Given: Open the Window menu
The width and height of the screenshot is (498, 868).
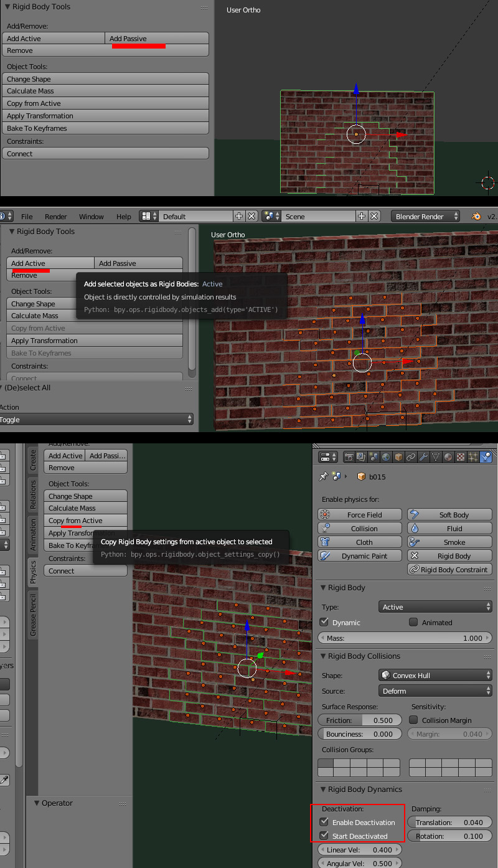Looking at the screenshot, I should pos(92,217).
